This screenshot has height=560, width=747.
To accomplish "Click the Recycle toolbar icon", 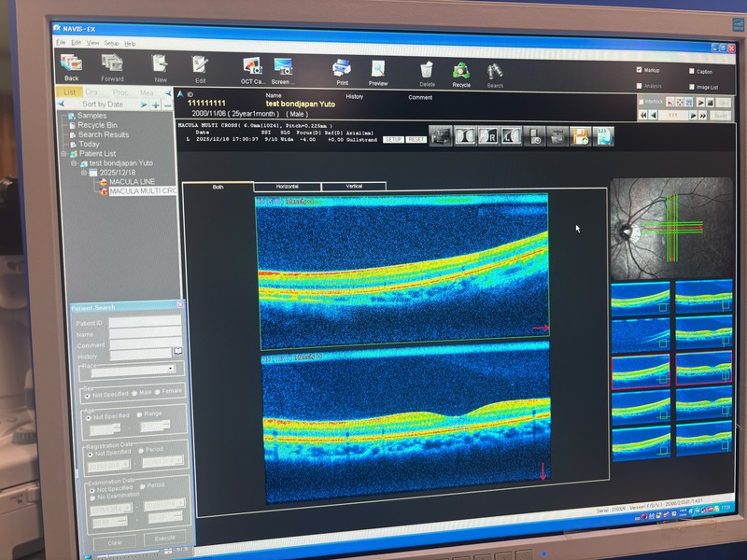I will click(x=461, y=69).
